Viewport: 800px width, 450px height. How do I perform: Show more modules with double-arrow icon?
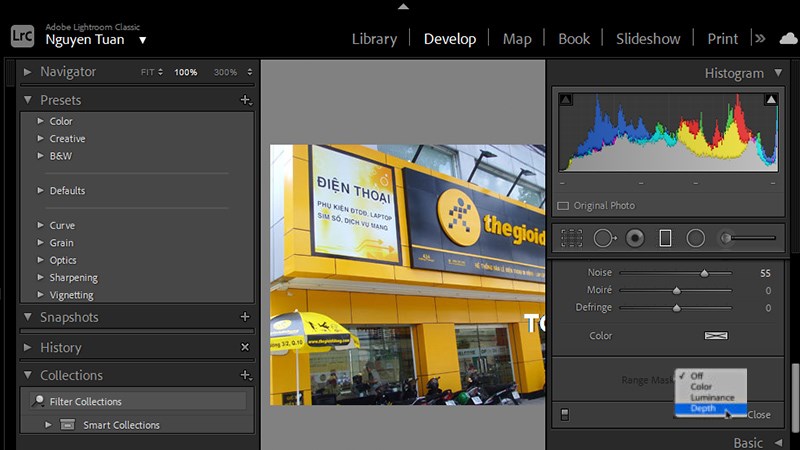pyautogui.click(x=760, y=39)
